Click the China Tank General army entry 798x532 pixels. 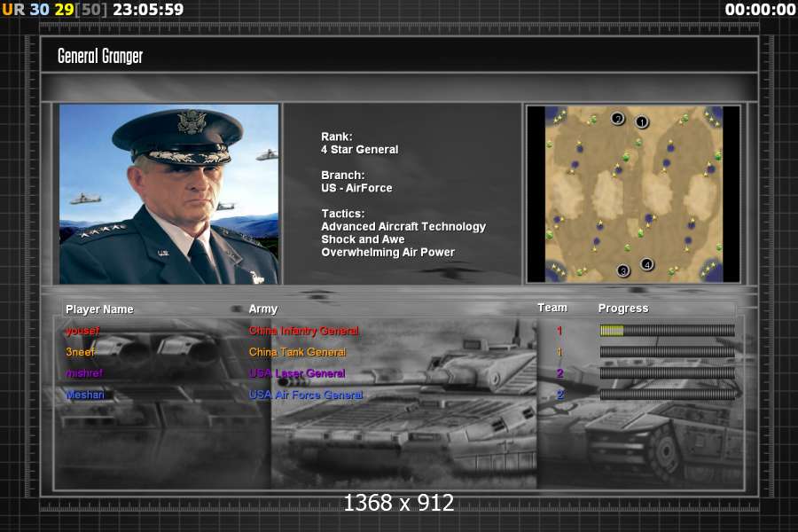coord(297,352)
